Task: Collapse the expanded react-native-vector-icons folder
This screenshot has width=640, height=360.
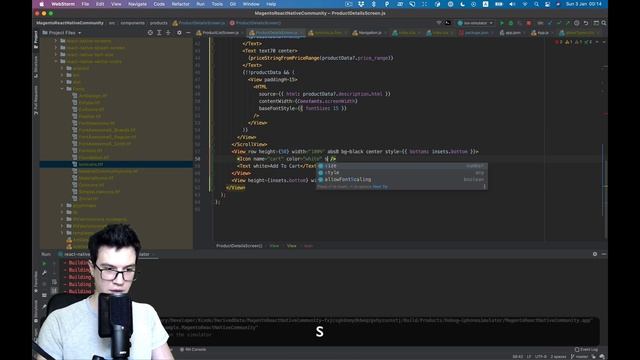Action: click(56, 61)
